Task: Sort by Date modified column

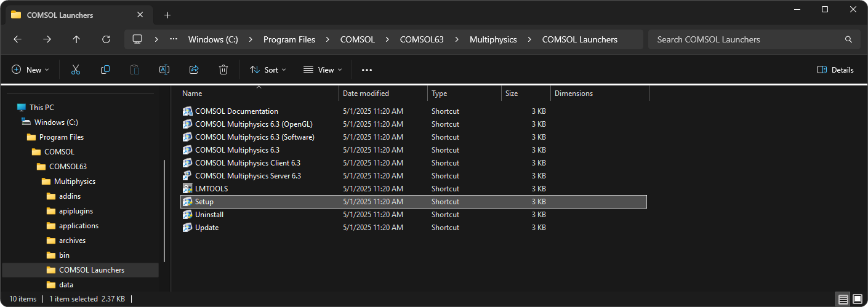Action: coord(383,94)
